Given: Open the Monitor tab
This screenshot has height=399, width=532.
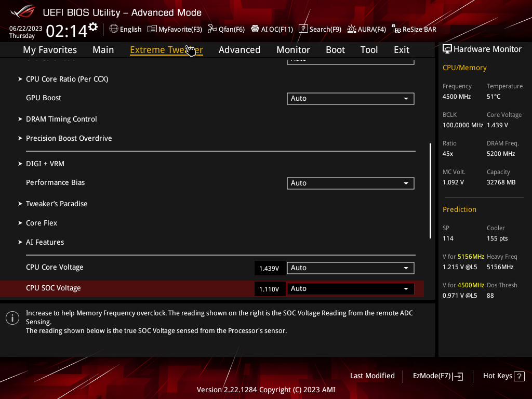Looking at the screenshot, I should (x=293, y=50).
